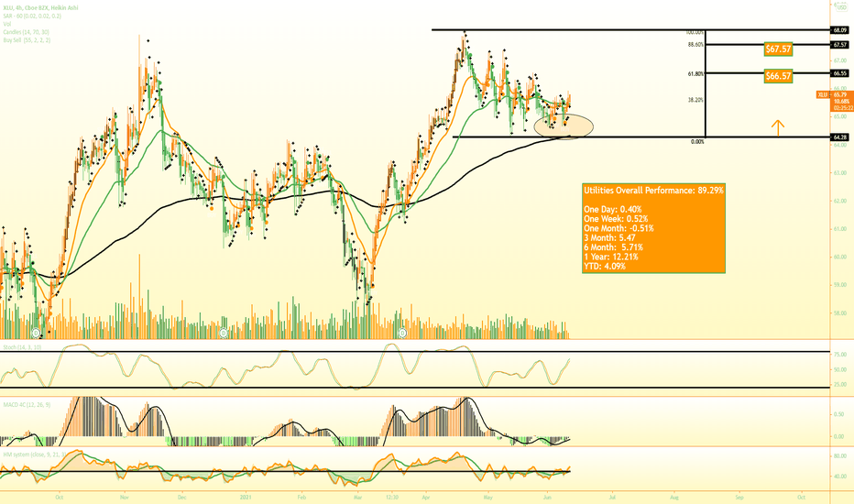Select the Vol indicator legend

pyautogui.click(x=6, y=24)
